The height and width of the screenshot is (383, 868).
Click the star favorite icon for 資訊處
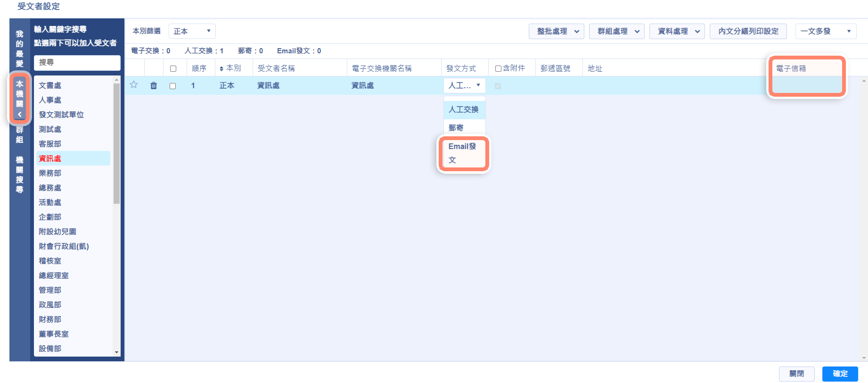[134, 85]
